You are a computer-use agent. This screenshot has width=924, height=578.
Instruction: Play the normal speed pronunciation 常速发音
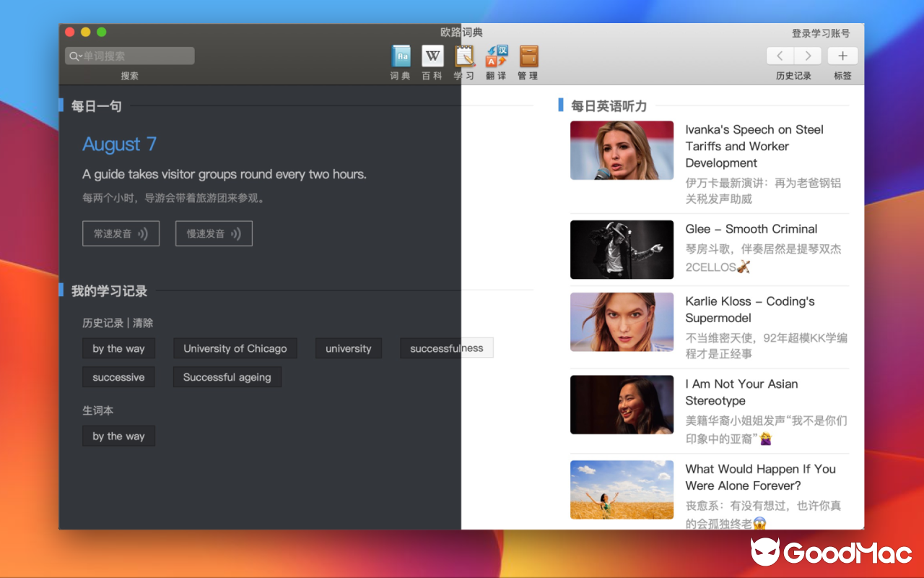coord(121,233)
